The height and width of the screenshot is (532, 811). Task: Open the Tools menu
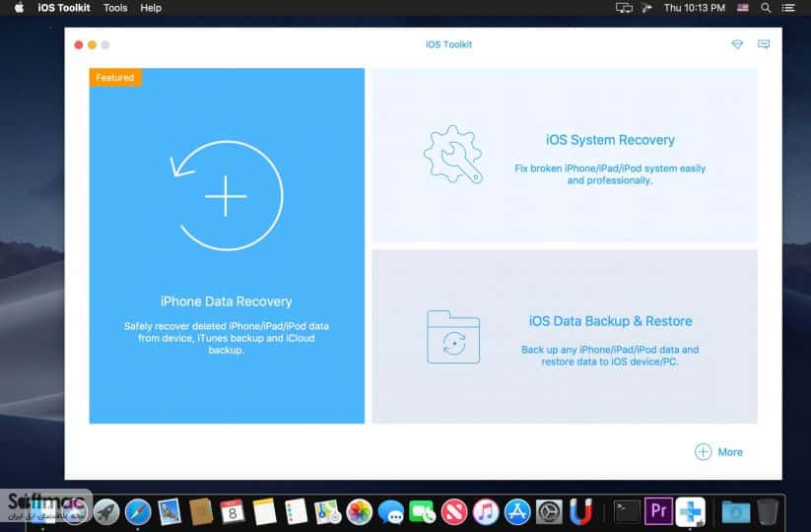(115, 8)
